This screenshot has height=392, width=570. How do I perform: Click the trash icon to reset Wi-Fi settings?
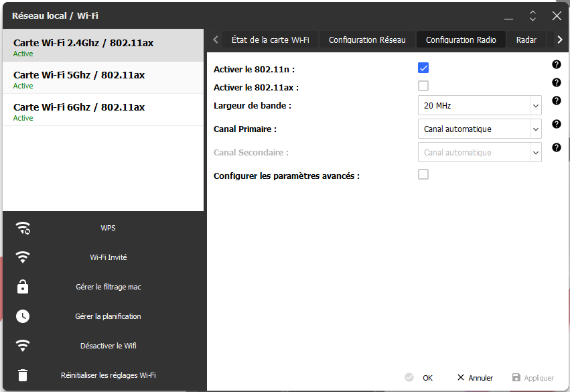23,375
